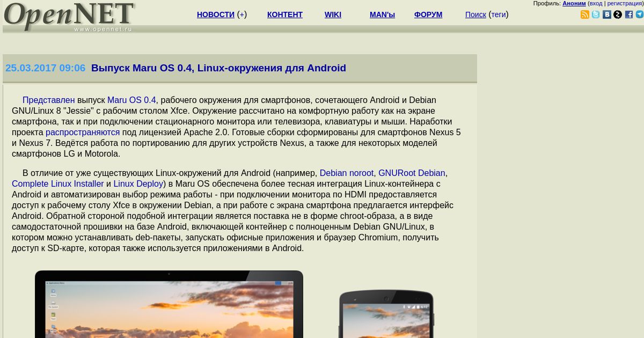The height and width of the screenshot is (338, 644).
Task: Click the smartphone screenshot image
Action: point(386,314)
